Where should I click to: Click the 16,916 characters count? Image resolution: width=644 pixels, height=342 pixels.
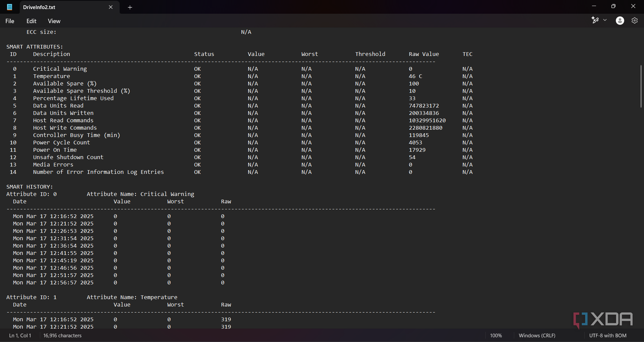(x=62, y=335)
